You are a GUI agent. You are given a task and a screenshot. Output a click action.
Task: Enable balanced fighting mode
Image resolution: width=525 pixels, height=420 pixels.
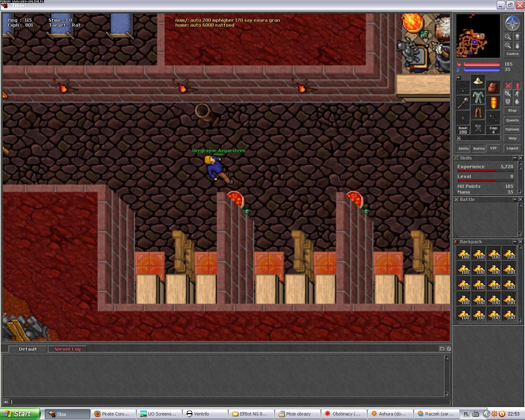[x=508, y=94]
